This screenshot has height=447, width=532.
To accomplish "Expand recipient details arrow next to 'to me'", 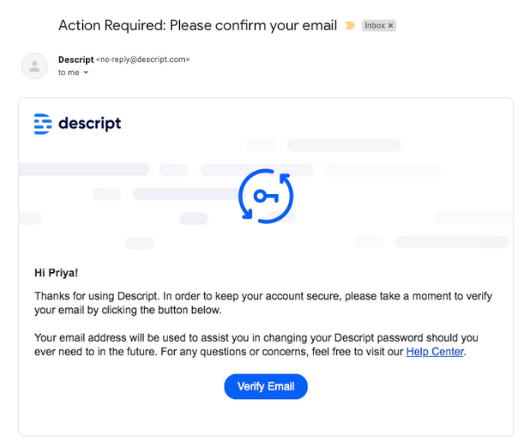I will [x=86, y=72].
